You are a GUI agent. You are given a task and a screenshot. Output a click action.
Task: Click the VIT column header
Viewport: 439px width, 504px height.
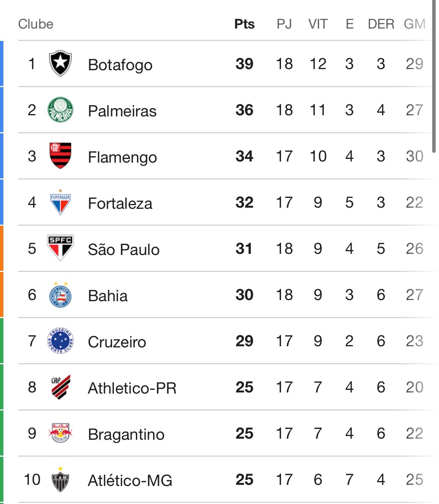[x=318, y=24]
